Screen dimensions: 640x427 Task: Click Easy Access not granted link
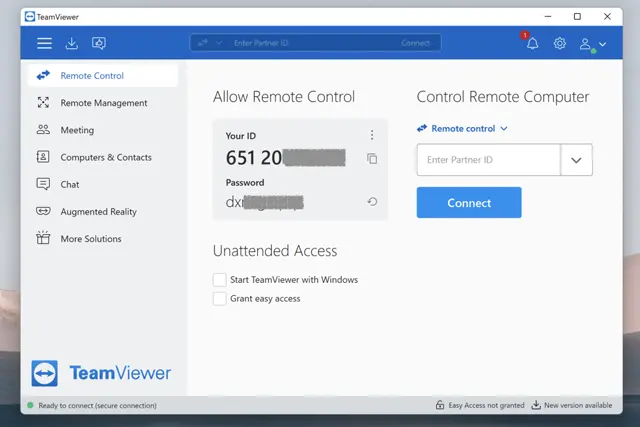click(486, 405)
